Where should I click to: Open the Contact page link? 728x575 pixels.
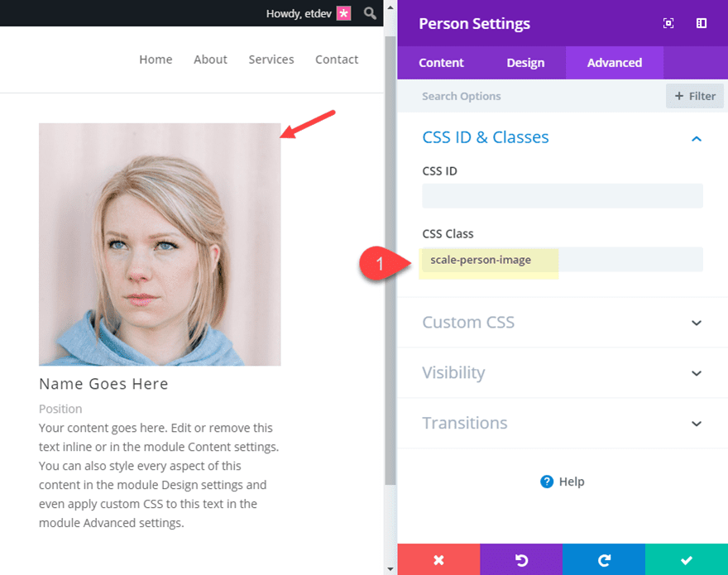(337, 59)
